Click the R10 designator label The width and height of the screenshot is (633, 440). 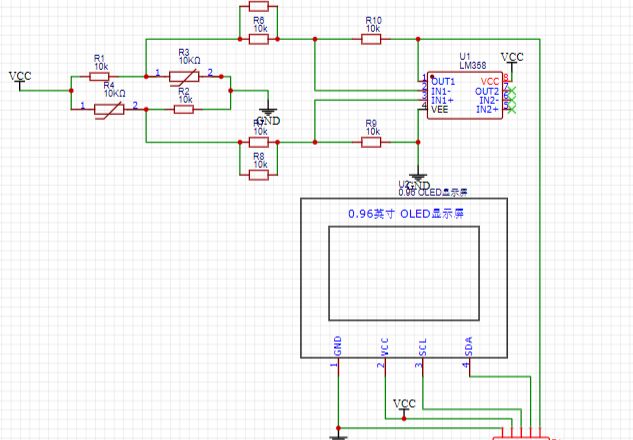(373, 21)
